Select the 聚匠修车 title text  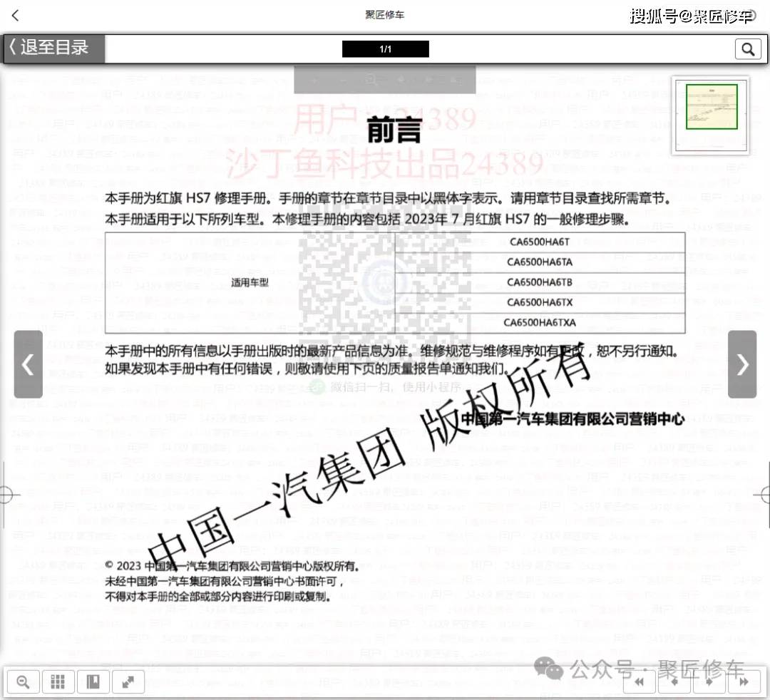pos(385,14)
